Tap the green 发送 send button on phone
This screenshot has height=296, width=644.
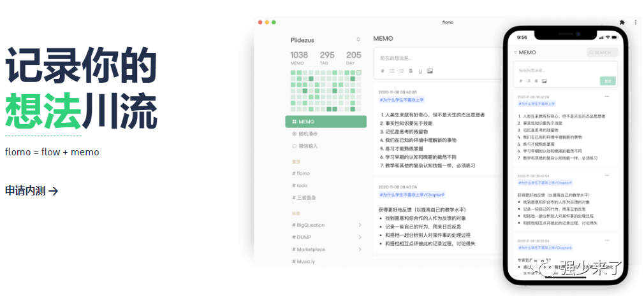(x=608, y=81)
